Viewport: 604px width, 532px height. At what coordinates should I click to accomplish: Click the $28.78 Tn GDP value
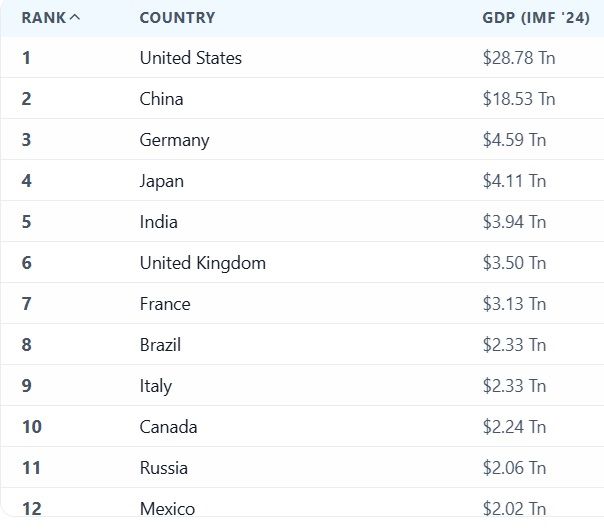click(519, 58)
